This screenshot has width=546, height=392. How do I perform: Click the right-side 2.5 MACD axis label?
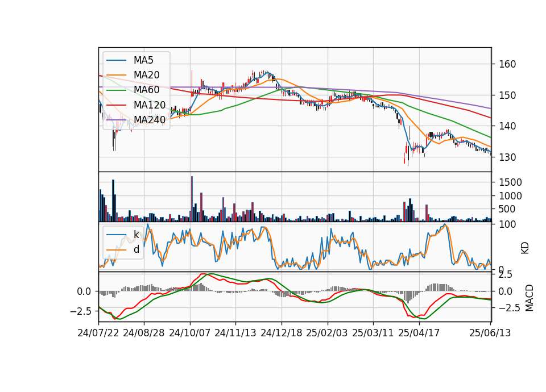pos(505,275)
